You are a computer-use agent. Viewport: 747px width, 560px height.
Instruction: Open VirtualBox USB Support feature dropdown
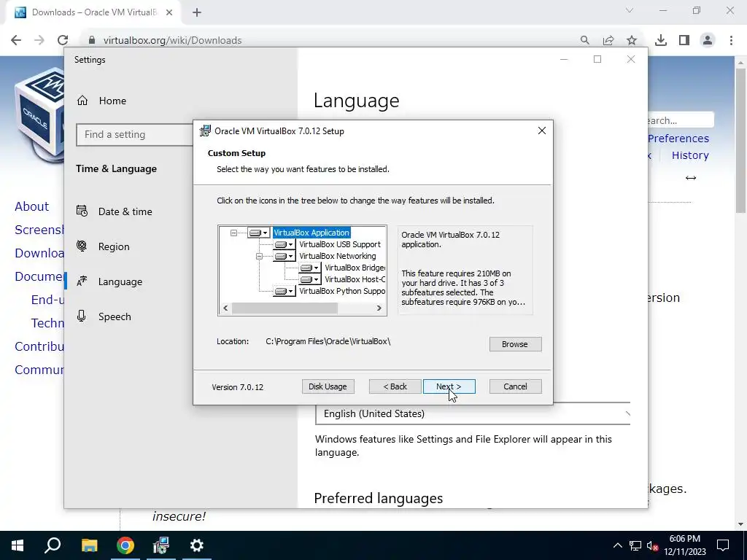point(285,244)
